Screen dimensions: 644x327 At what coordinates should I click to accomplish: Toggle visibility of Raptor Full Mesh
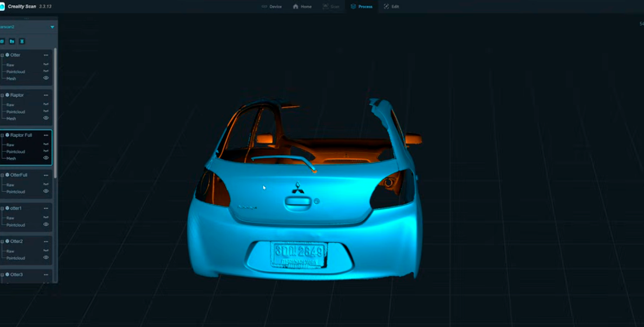46,158
